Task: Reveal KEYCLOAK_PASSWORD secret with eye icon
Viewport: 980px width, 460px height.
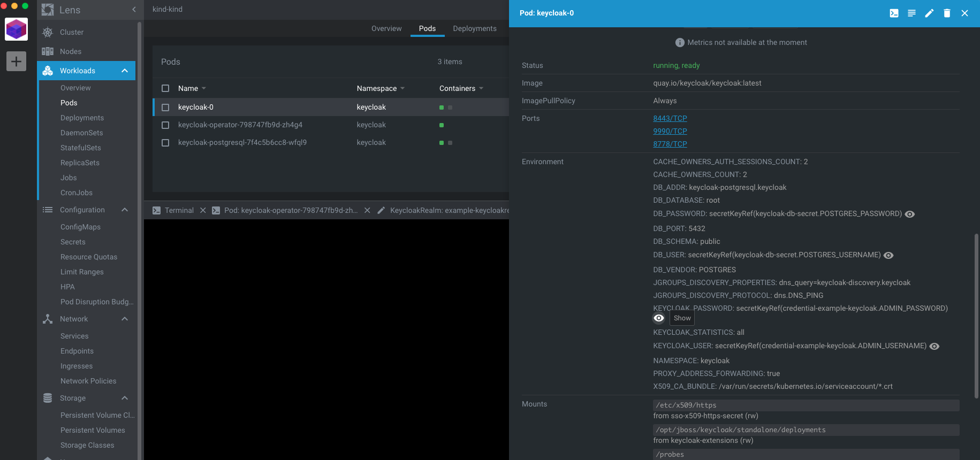Action: click(x=659, y=318)
